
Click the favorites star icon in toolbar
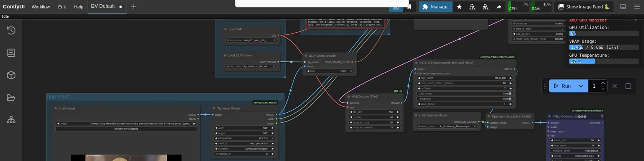(459, 7)
